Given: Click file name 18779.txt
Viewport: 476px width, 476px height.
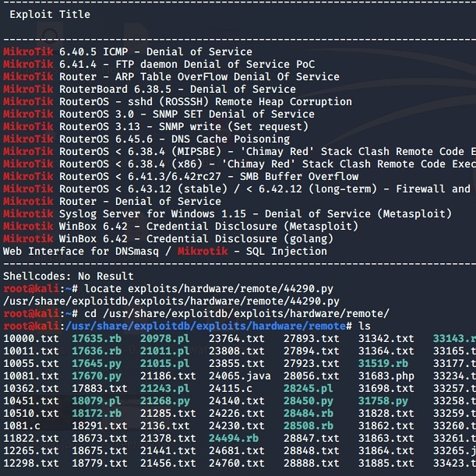Looking at the screenshot, I should (x=100, y=463).
